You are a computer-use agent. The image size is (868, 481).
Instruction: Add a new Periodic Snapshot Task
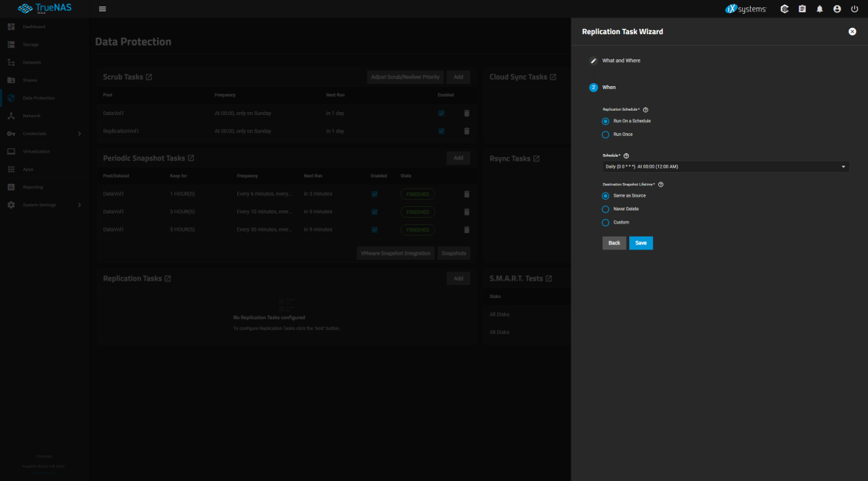point(458,158)
